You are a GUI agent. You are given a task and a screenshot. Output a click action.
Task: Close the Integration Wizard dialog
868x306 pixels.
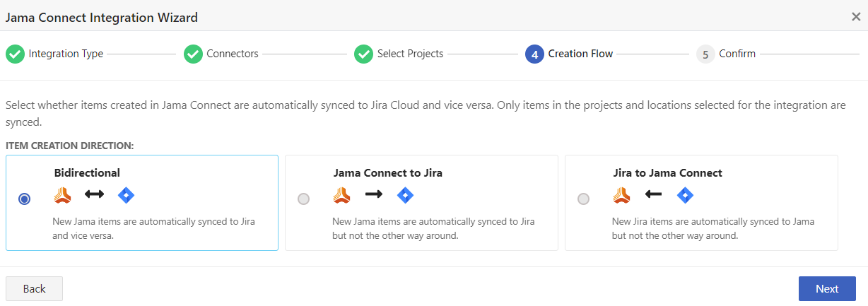[x=856, y=17]
